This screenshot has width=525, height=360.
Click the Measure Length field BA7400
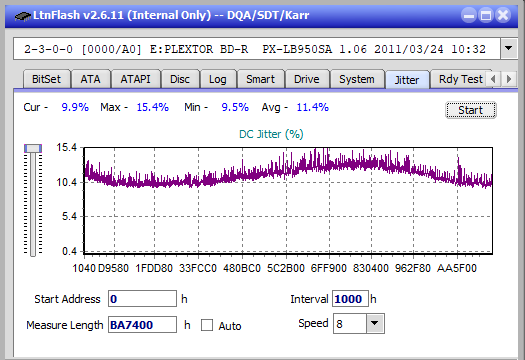(142, 325)
